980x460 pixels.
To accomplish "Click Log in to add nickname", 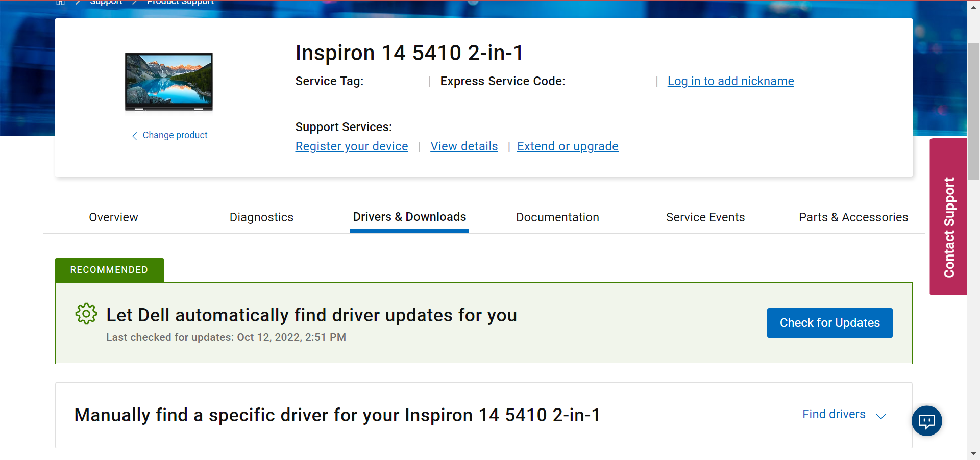I will pos(730,81).
